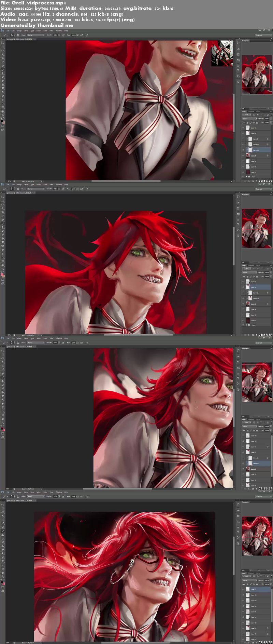
Task: Hide Layer 3 in the 00:49:00 frame
Action: (243, 128)
